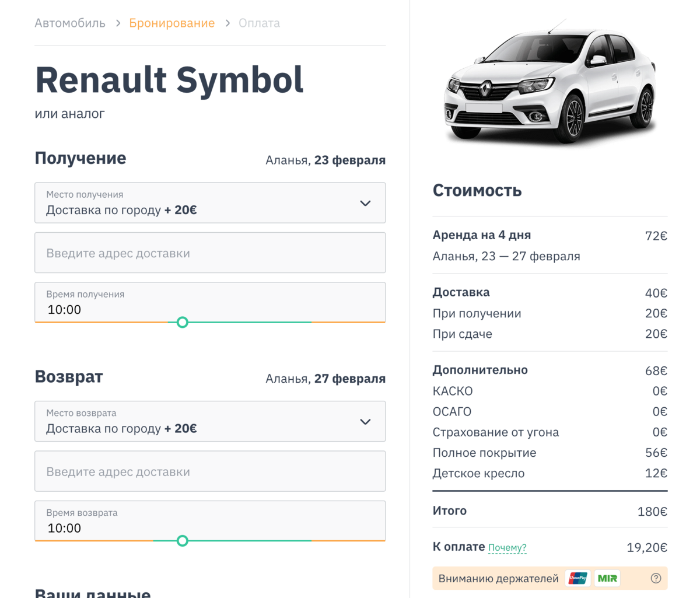Click the Вниманию держателей notice banner
The image size is (700, 598).
pos(498,579)
